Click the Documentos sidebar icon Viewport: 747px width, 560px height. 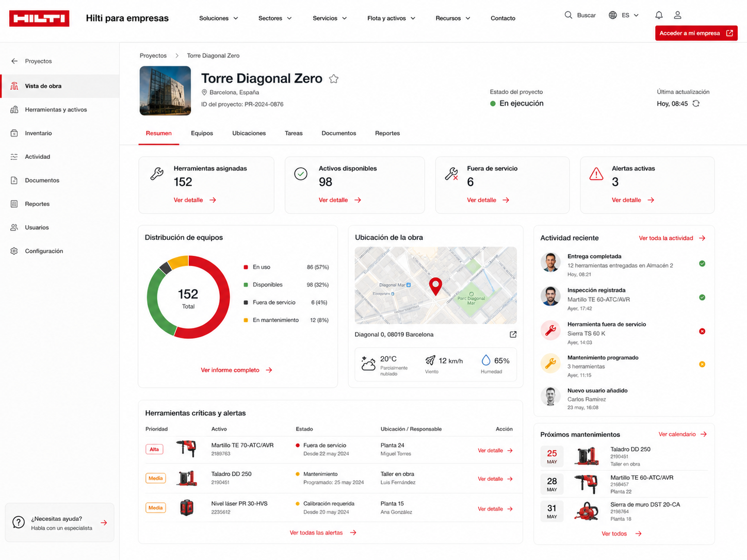(x=14, y=180)
